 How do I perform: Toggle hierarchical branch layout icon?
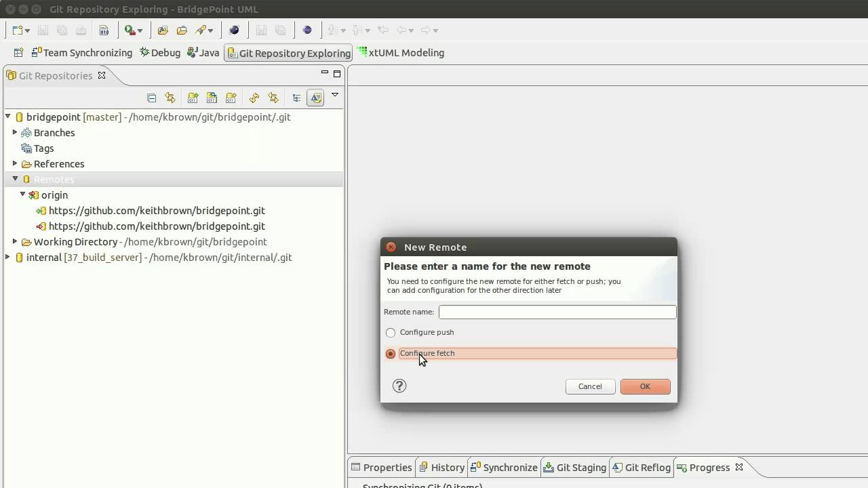pos(296,98)
